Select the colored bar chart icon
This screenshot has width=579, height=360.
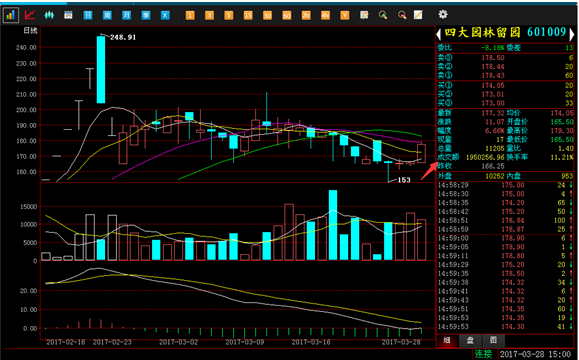coord(11,15)
